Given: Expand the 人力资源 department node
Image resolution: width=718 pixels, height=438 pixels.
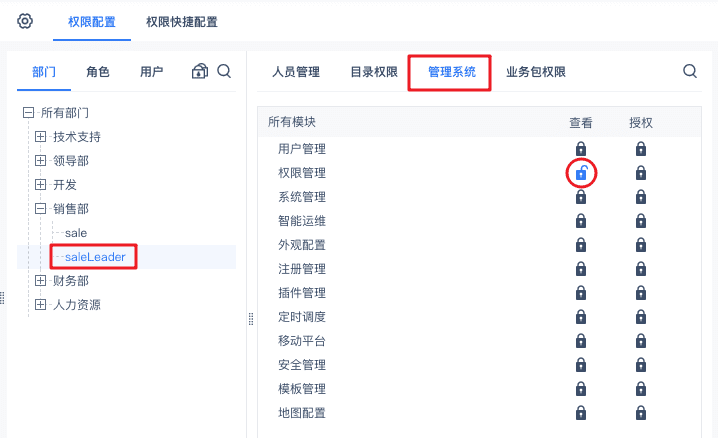Looking at the screenshot, I should point(41,305).
